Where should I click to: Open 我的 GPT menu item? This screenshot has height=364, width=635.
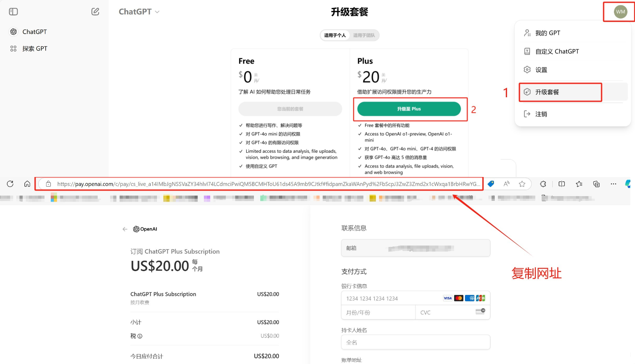tap(573, 33)
